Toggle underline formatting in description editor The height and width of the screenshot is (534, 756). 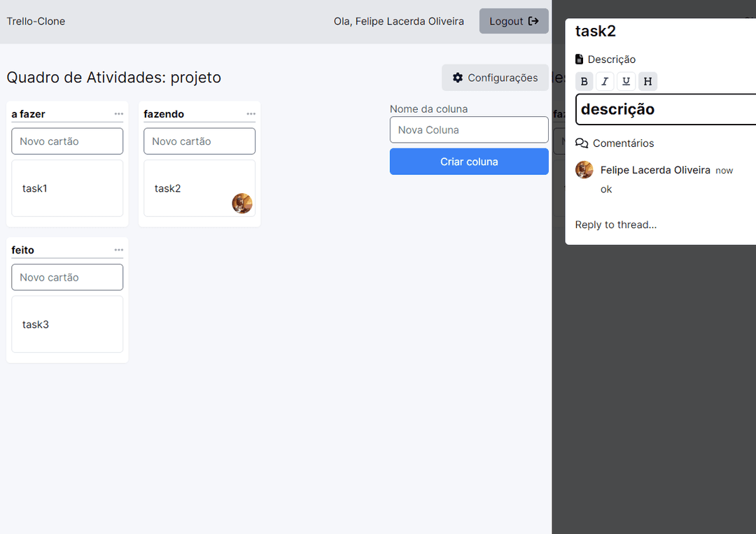(x=626, y=82)
